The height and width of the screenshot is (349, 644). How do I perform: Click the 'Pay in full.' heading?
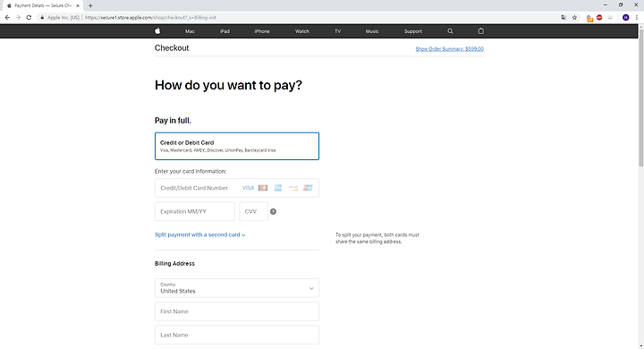tap(173, 121)
